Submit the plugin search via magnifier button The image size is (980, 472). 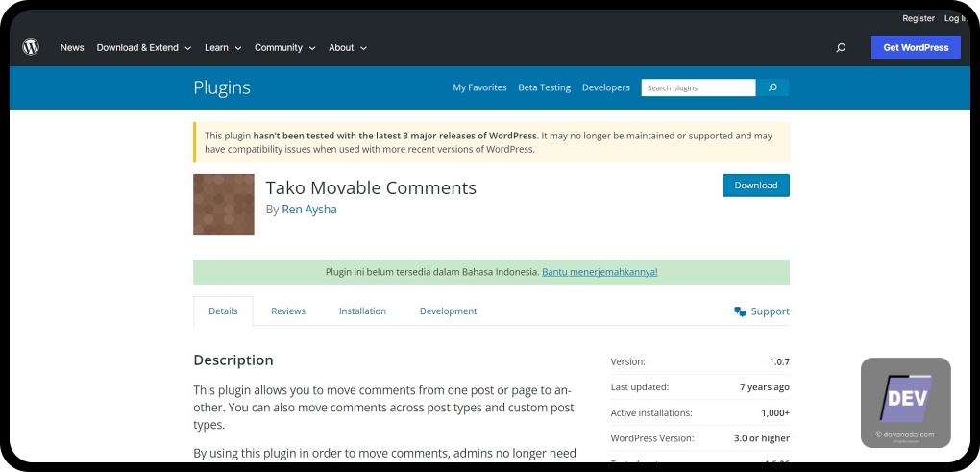click(772, 87)
